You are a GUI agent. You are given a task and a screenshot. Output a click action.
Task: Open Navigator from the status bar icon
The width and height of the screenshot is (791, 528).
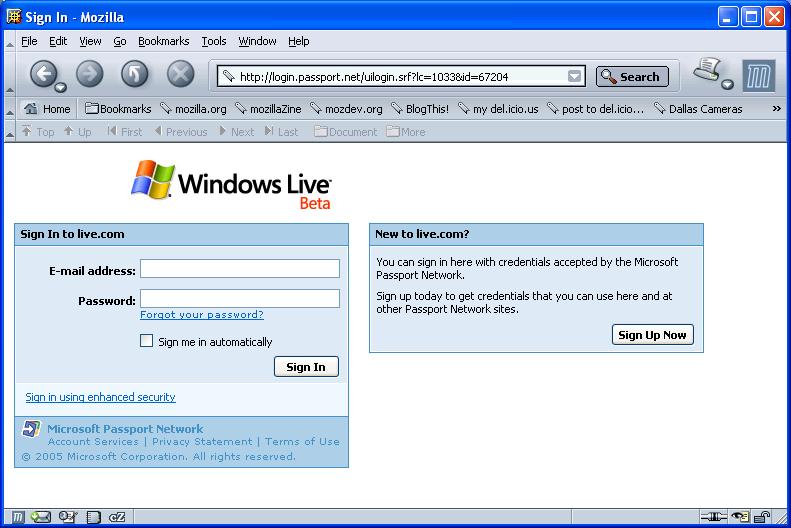[x=18, y=517]
